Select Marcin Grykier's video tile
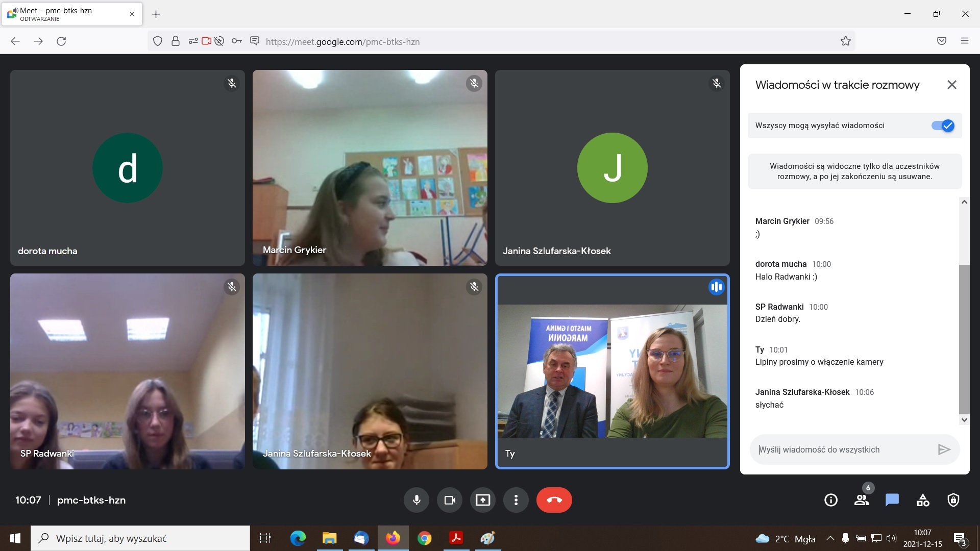 point(370,167)
